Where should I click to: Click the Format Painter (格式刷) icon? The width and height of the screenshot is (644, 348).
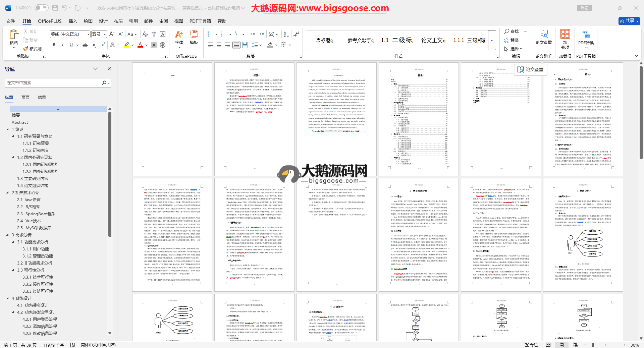(x=33, y=49)
